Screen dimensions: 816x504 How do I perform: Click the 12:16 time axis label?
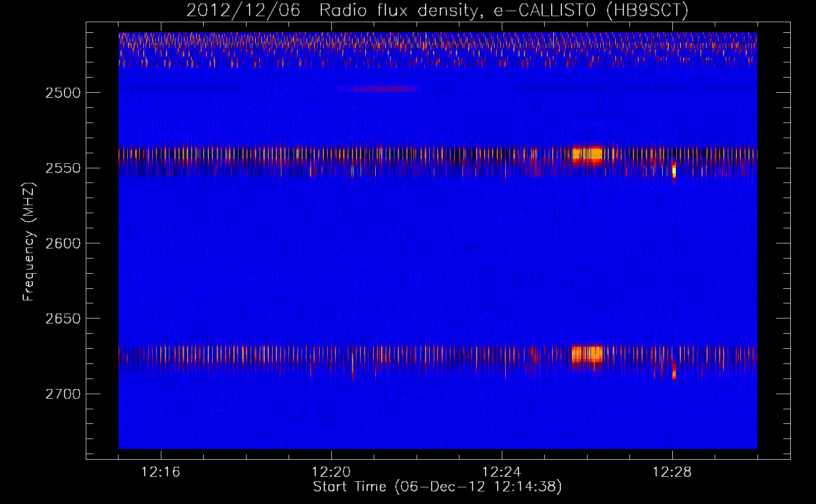(x=161, y=472)
